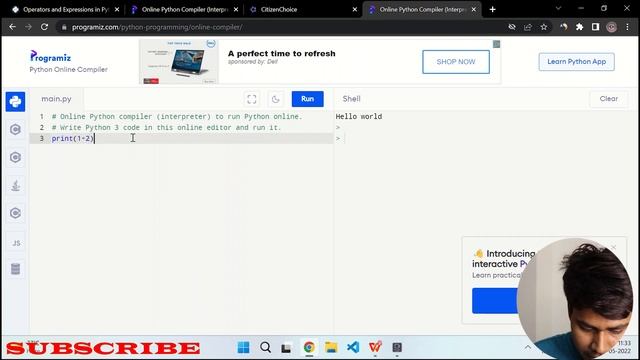Open Task View in taskbar

point(286,347)
